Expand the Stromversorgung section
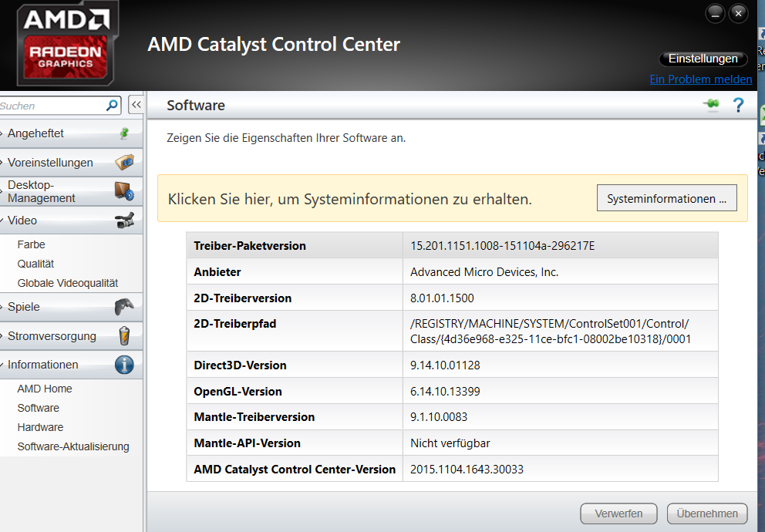 71,336
